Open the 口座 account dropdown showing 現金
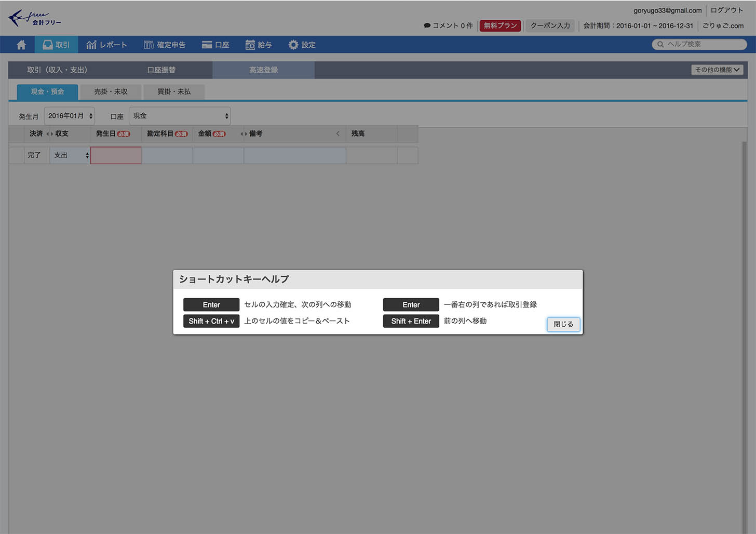 point(180,116)
